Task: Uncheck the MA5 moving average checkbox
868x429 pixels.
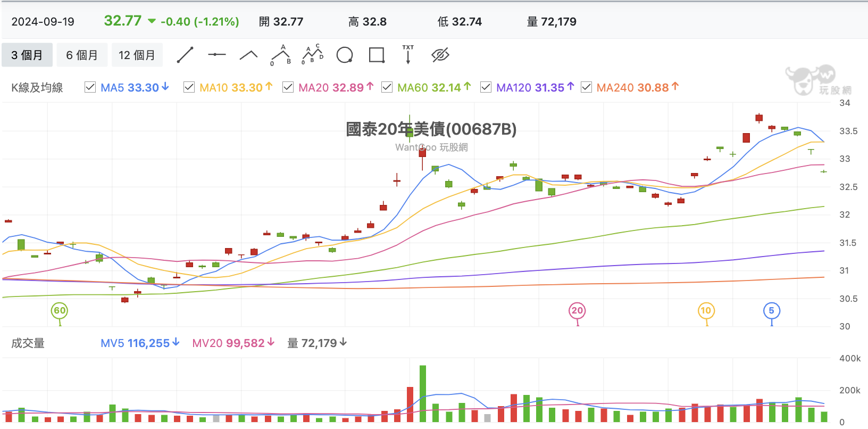Action: point(90,87)
